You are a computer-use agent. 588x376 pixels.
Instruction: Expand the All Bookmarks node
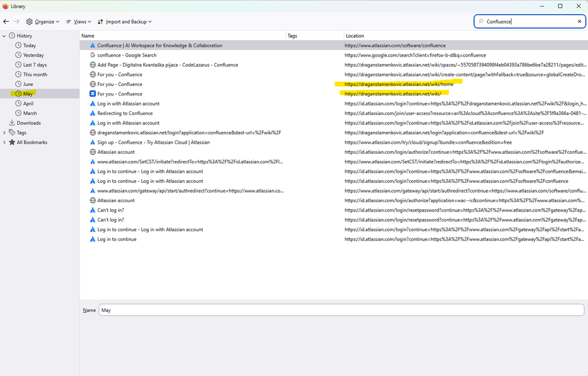[4, 143]
